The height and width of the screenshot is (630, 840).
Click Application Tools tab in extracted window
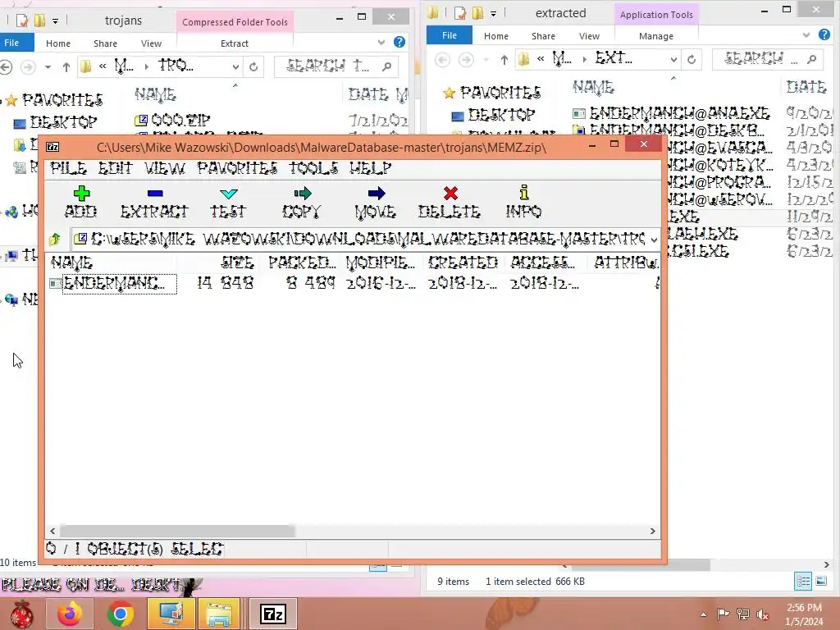pyautogui.click(x=656, y=15)
